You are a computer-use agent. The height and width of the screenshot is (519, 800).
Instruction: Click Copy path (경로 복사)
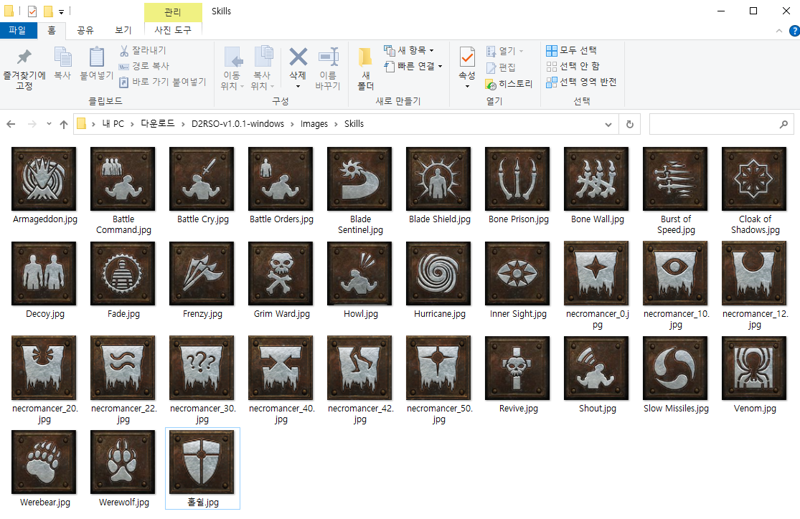[144, 66]
